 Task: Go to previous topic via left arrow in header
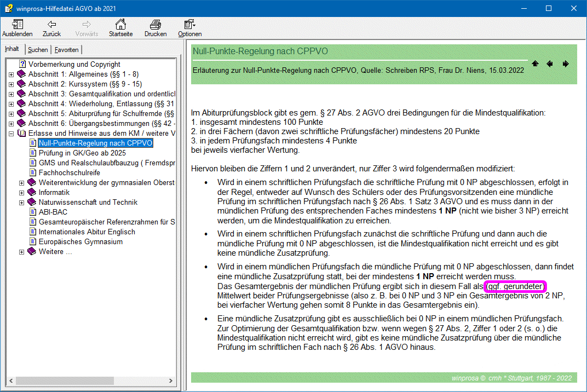point(550,64)
